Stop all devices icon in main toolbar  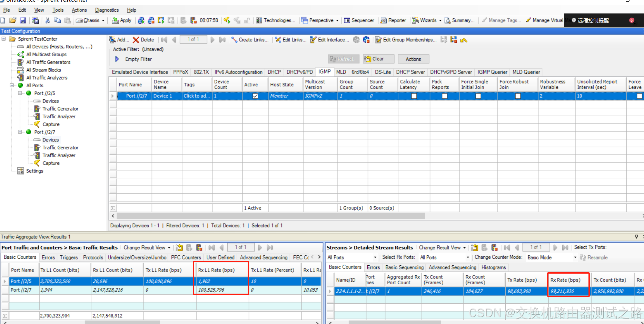tap(151, 20)
